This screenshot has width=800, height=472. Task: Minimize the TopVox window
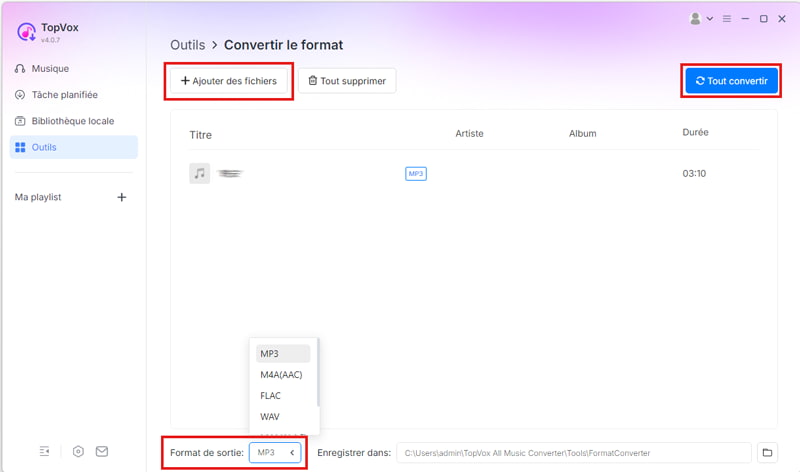coord(745,19)
